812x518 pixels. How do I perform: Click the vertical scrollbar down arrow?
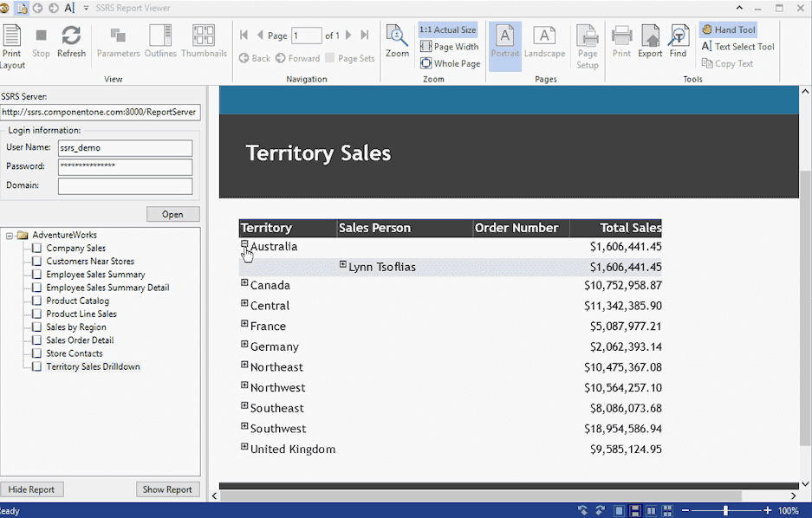coord(805,484)
